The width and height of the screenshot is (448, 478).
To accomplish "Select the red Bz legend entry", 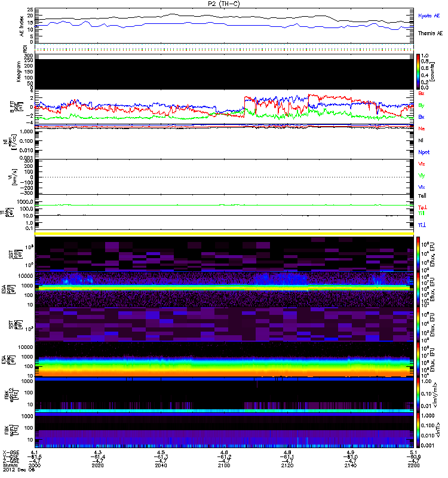I will click(x=421, y=93).
